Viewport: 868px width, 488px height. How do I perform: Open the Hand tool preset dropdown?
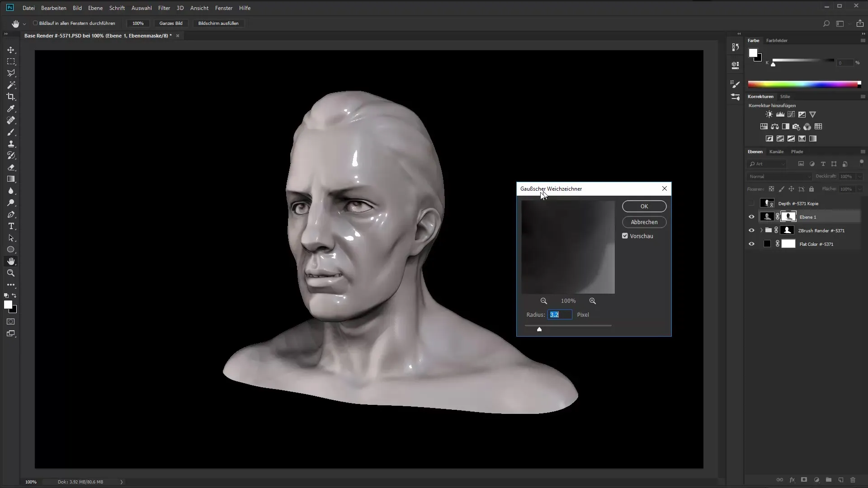point(24,24)
